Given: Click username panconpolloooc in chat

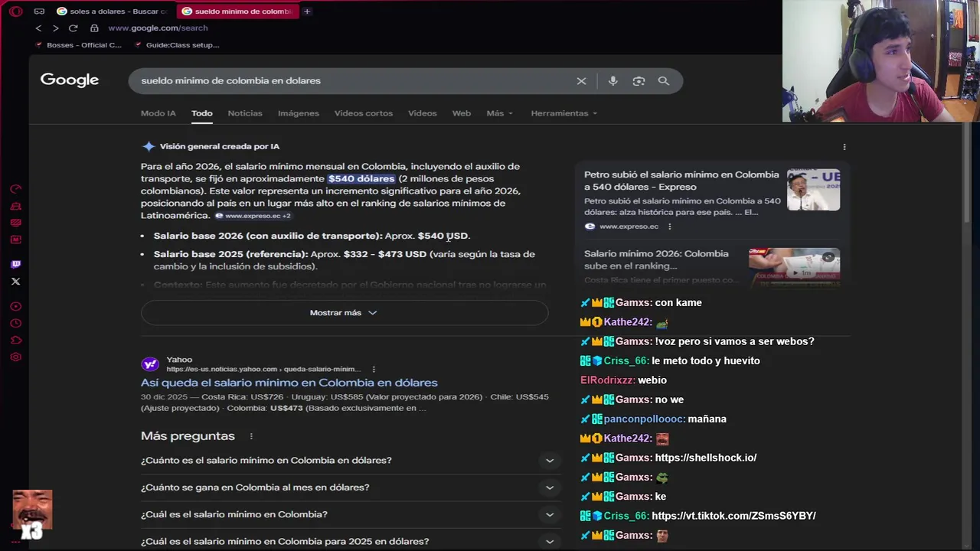Looking at the screenshot, I should 644,419.
